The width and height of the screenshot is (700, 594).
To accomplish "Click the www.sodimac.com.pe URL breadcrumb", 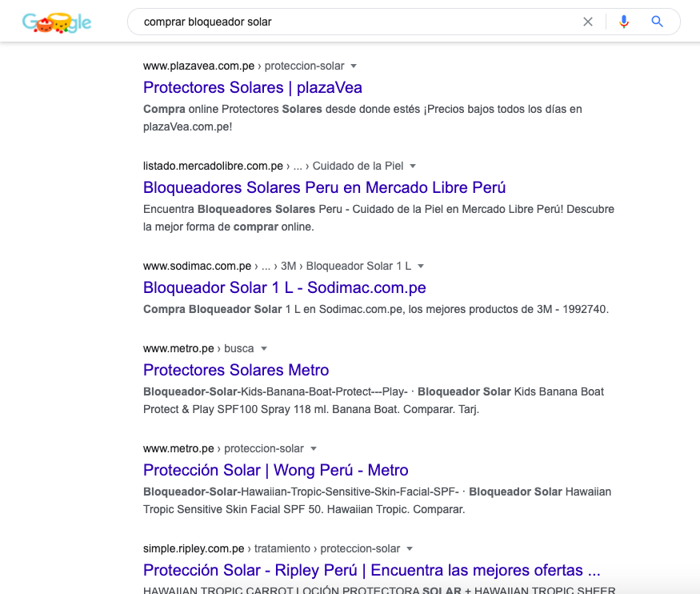I will [x=278, y=267].
